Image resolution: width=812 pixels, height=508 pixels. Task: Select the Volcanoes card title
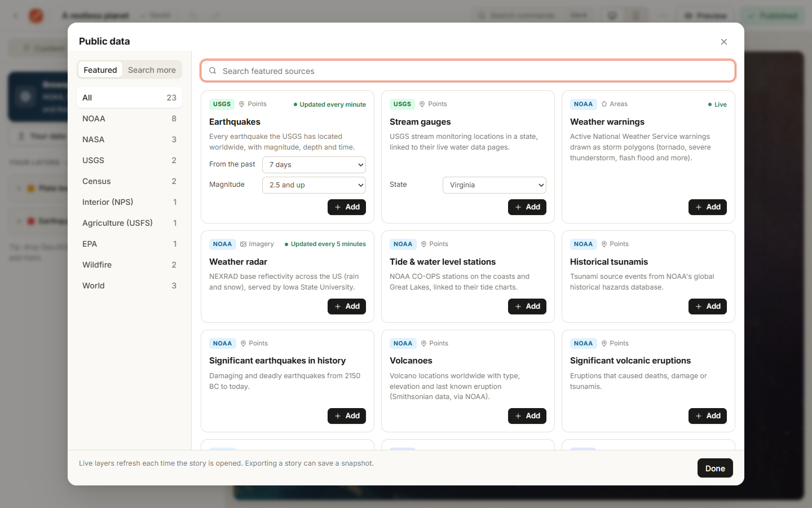click(411, 361)
